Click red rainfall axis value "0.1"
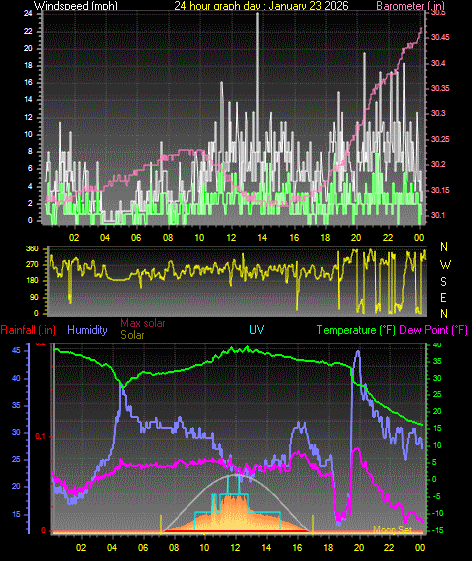 (x=40, y=436)
